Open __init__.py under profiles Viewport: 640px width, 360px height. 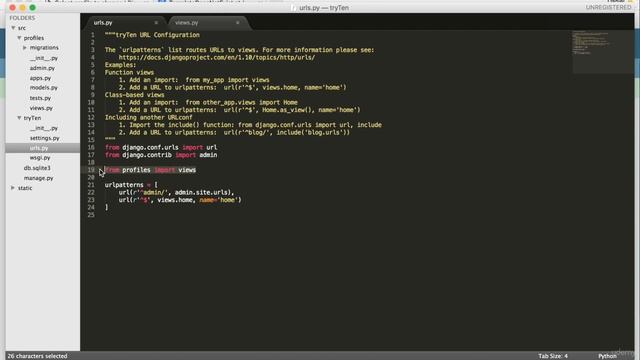click(44, 58)
